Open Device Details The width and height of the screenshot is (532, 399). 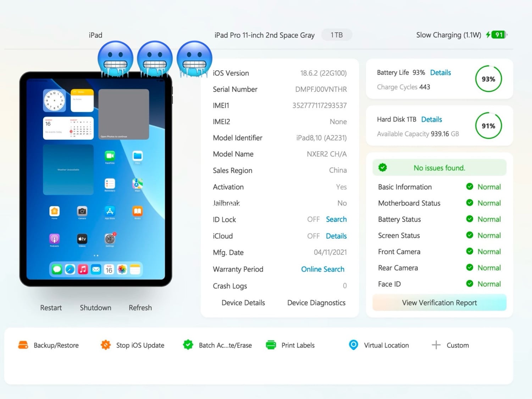pyautogui.click(x=243, y=303)
